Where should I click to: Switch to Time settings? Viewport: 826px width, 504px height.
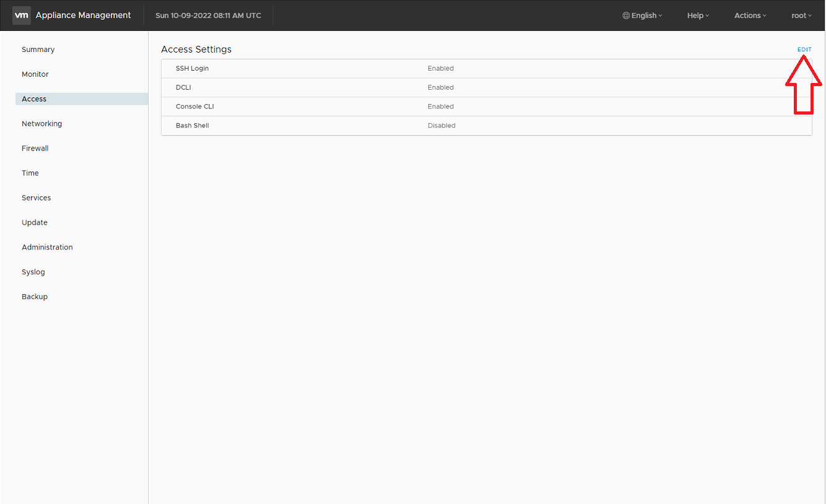coord(30,173)
